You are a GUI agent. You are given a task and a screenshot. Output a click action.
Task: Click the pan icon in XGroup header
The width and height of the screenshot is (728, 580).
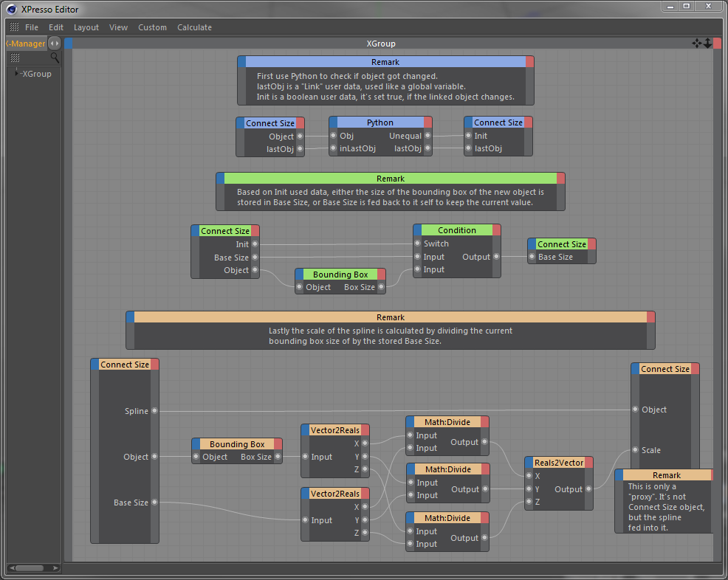point(696,44)
